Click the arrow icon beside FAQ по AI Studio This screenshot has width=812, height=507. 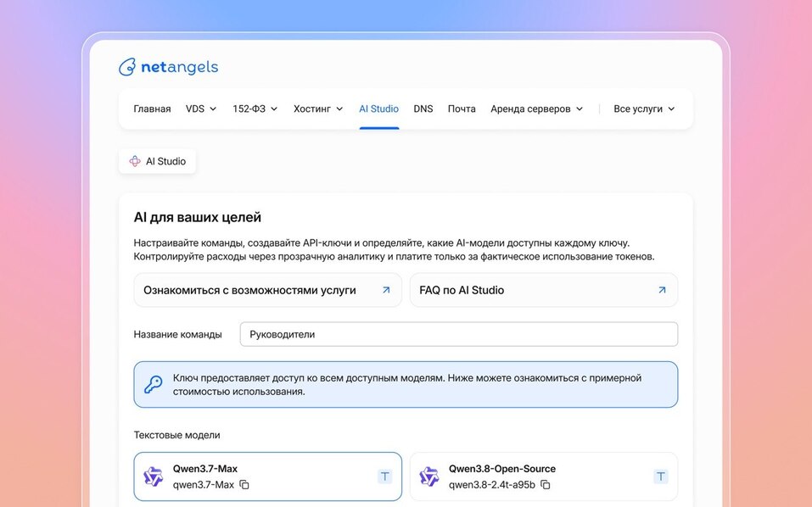[x=662, y=290]
